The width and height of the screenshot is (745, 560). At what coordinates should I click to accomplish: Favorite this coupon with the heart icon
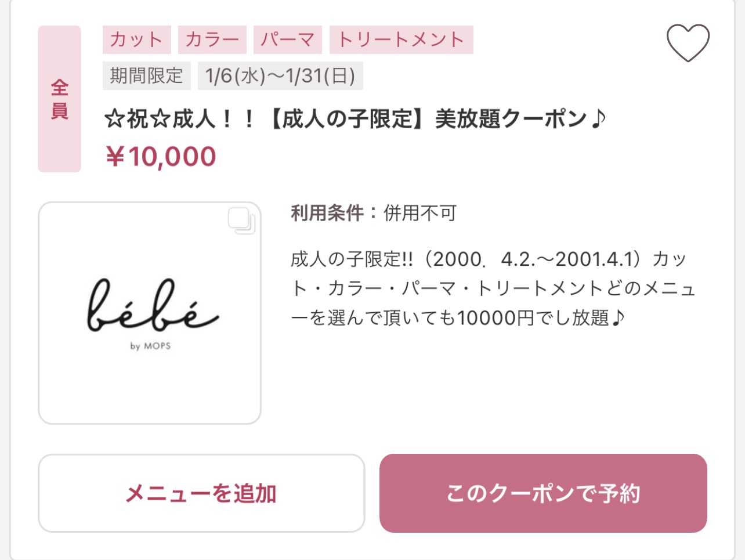coord(688,43)
